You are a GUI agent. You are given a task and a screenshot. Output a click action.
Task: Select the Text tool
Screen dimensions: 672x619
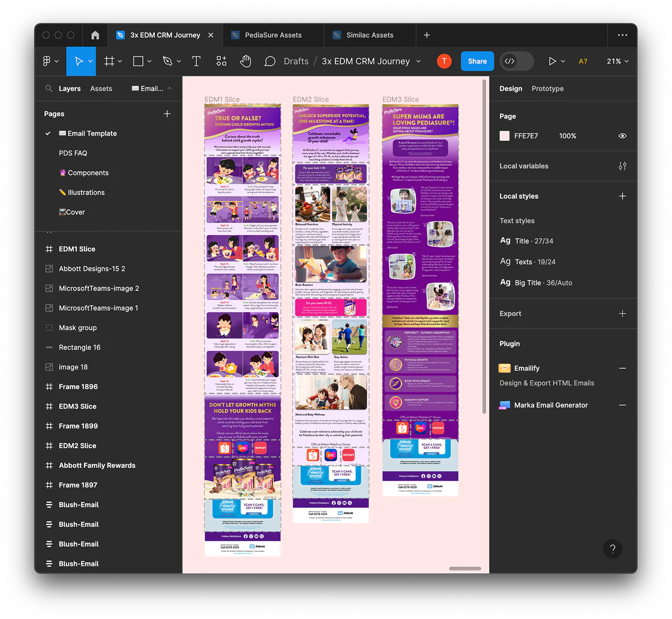pyautogui.click(x=196, y=61)
